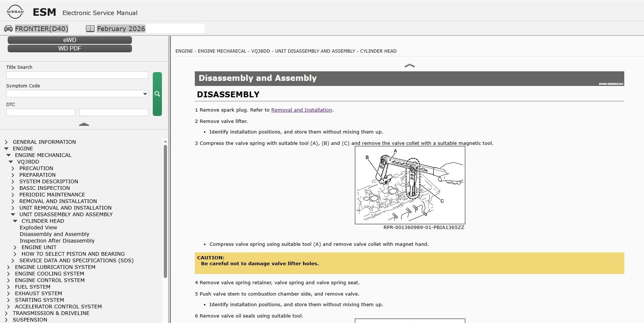Collapse UNIT DISASSEMBLY AND ASSEMBLY node
Viewport: 644px width, 323px height.
click(13, 214)
